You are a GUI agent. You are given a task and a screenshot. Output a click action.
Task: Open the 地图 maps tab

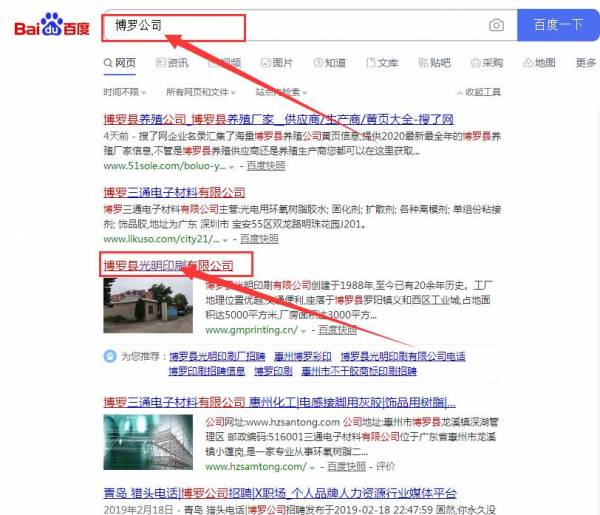[x=539, y=63]
